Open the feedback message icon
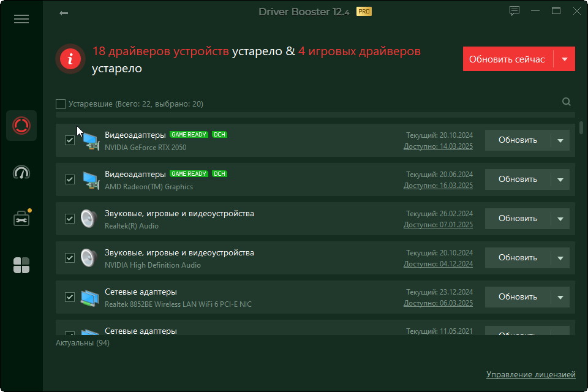 514,11
